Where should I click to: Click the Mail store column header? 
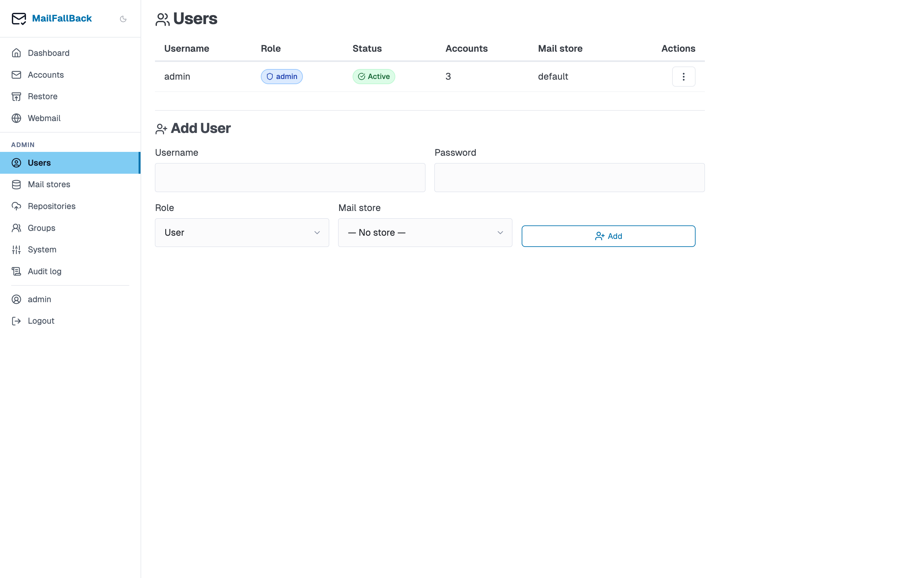click(560, 48)
